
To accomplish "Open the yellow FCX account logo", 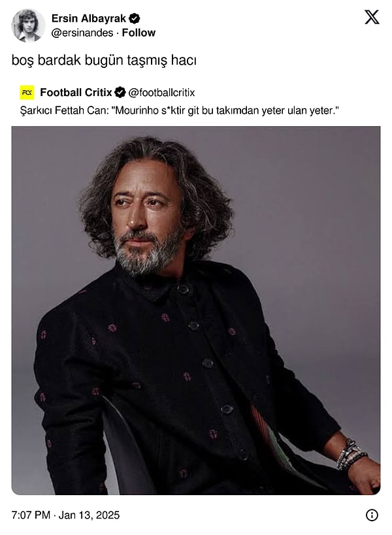I will coord(27,92).
